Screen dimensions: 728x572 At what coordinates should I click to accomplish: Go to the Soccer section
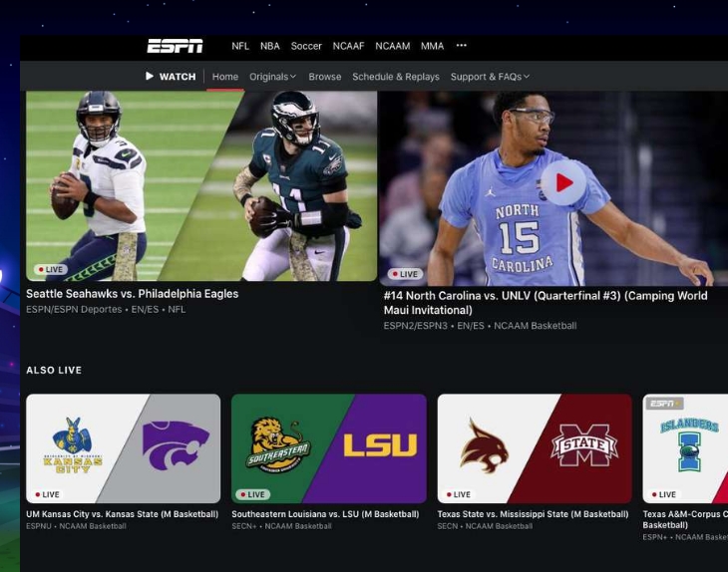click(306, 46)
